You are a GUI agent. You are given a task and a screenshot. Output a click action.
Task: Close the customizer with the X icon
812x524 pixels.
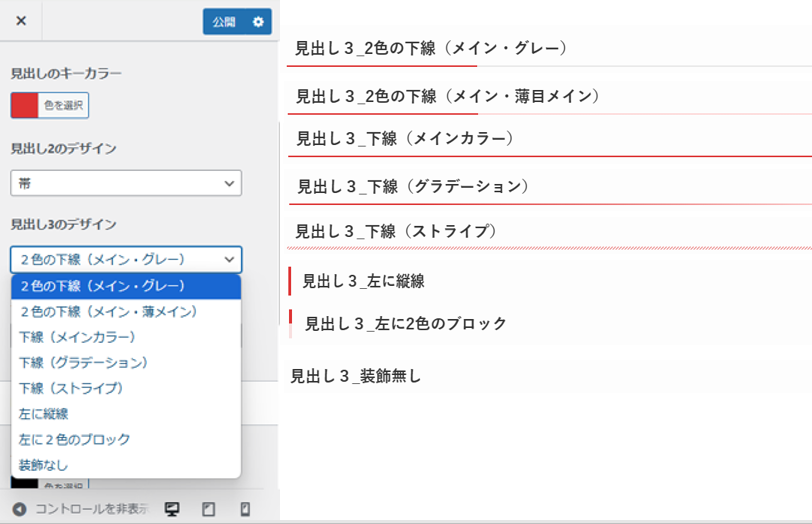(21, 21)
